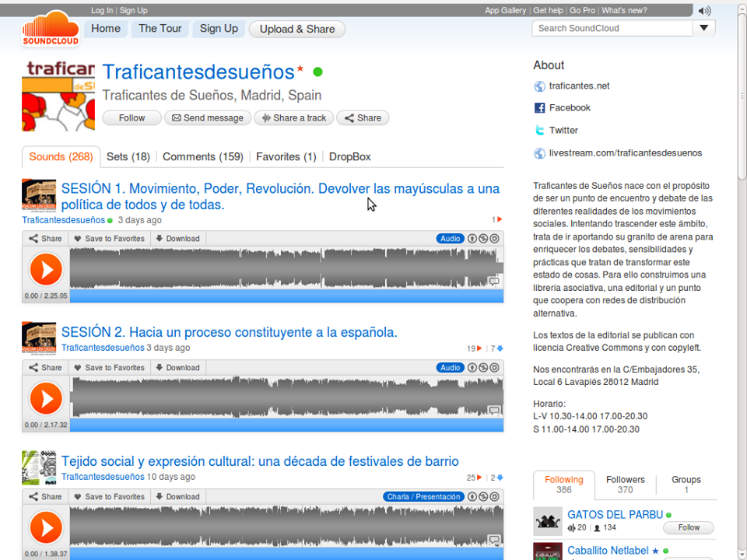Open livestream.com/traficantesdesuenos link

[x=626, y=153]
